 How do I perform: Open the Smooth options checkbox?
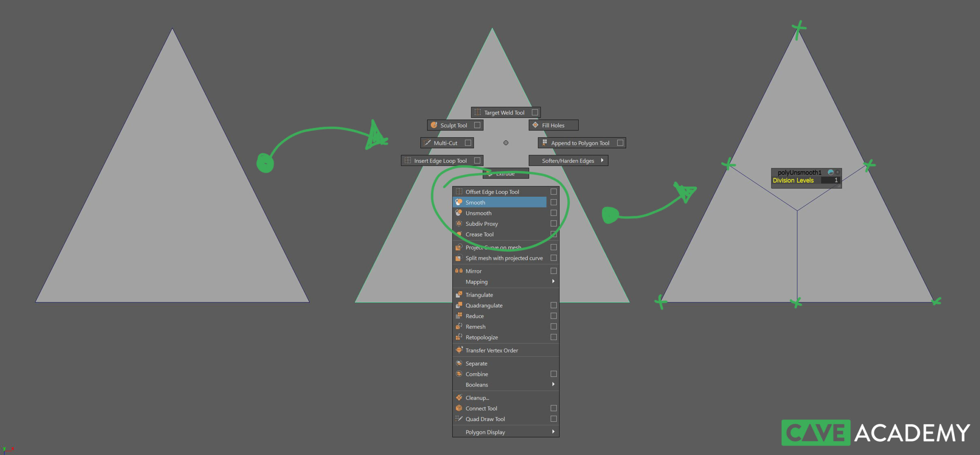point(554,202)
